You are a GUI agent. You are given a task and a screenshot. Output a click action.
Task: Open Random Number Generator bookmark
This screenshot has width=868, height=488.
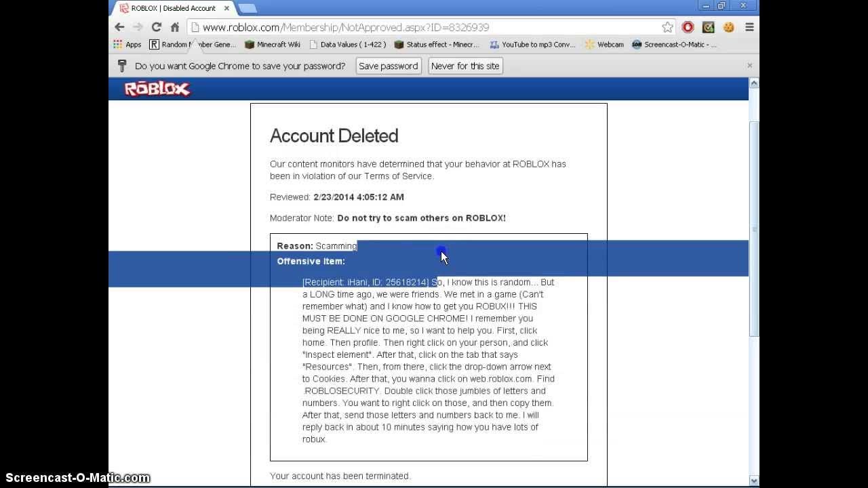tap(193, 45)
